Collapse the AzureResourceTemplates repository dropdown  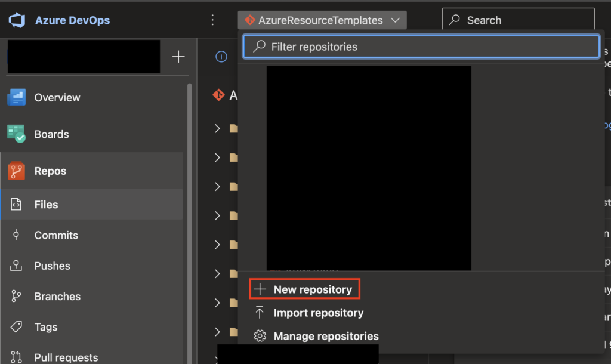[322, 20]
